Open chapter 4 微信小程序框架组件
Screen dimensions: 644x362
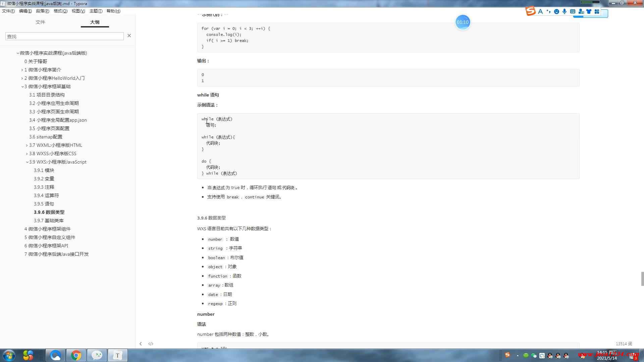[47, 229]
